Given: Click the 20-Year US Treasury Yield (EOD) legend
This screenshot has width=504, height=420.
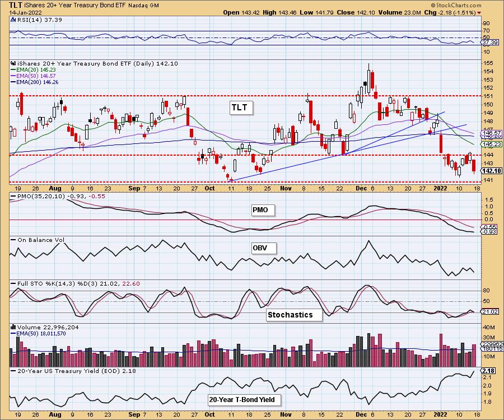Looking at the screenshot, I should click(x=77, y=371).
